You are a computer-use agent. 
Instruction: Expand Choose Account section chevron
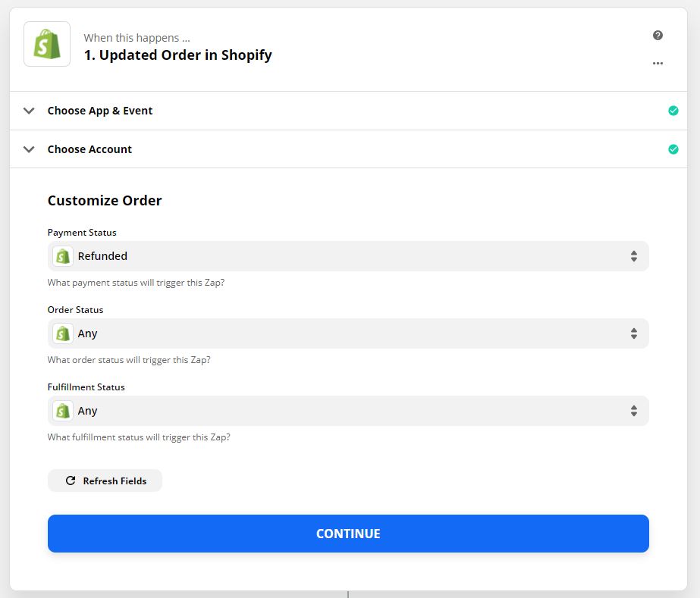point(29,149)
